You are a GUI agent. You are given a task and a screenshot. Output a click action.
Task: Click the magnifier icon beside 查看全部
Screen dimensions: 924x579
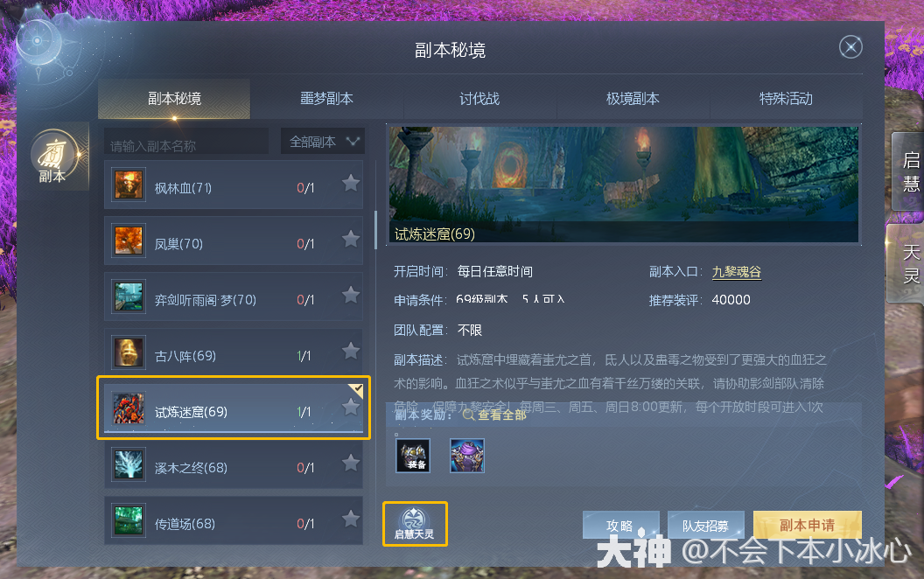468,415
